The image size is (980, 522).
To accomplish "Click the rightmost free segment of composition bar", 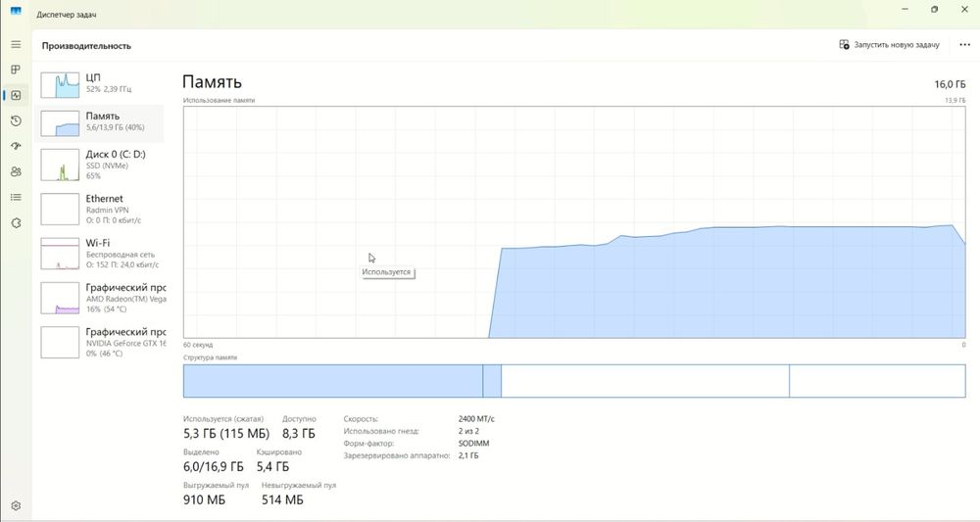I will point(877,381).
